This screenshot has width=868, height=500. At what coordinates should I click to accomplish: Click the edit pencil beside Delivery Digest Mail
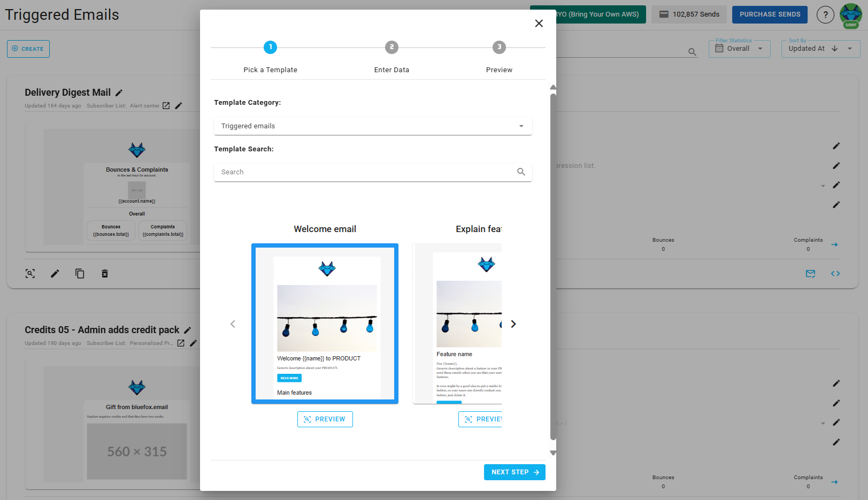(119, 93)
